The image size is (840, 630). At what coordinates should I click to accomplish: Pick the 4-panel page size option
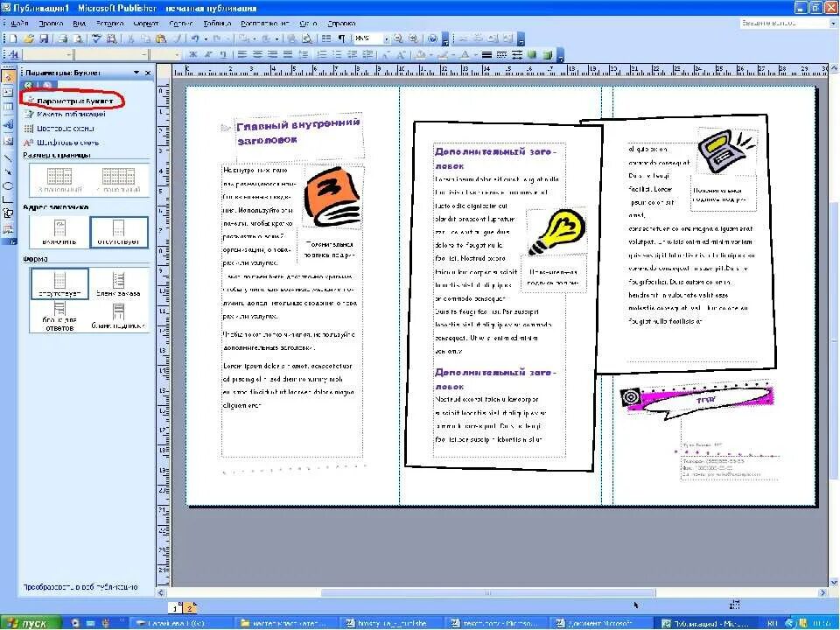coord(118,180)
